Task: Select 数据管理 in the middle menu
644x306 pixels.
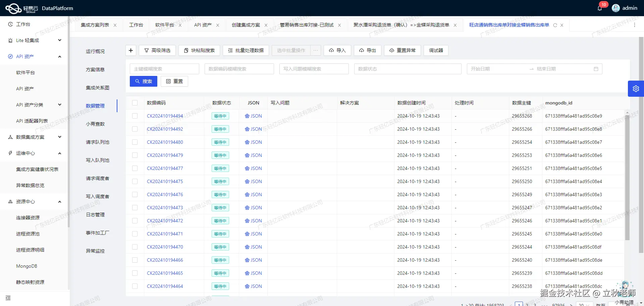Action: pyautogui.click(x=96, y=105)
